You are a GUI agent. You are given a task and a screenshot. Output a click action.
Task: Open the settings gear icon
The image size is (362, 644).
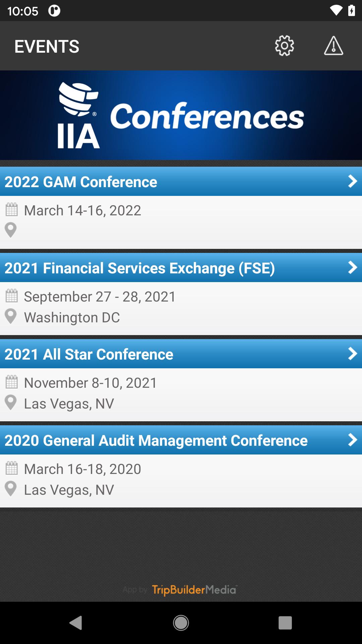pos(285,46)
